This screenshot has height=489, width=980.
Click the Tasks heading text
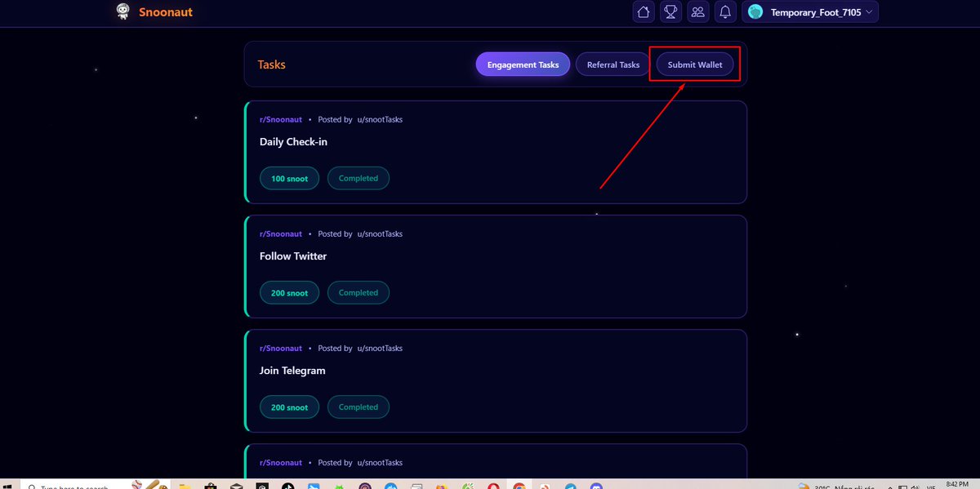(272, 64)
